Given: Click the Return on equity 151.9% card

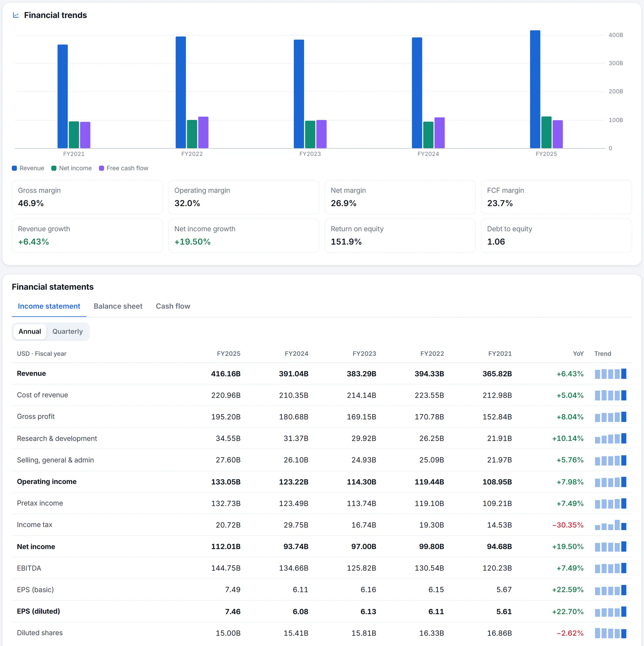Looking at the screenshot, I should tap(400, 236).
